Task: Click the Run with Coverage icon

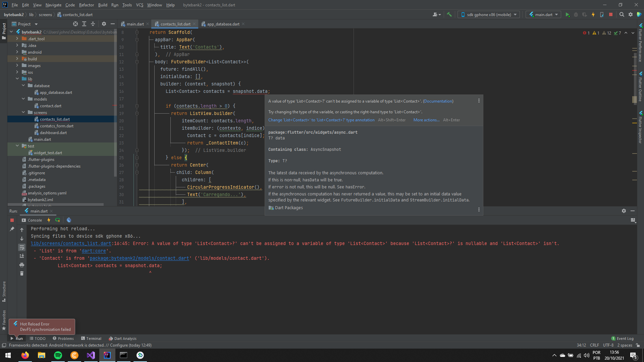Action: point(585,14)
